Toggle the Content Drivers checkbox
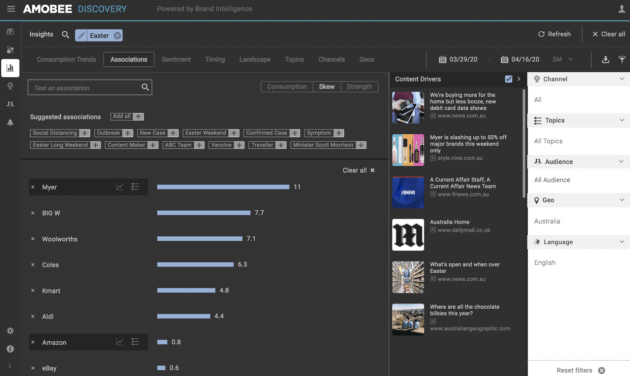The width and height of the screenshot is (630, 376). tap(508, 79)
